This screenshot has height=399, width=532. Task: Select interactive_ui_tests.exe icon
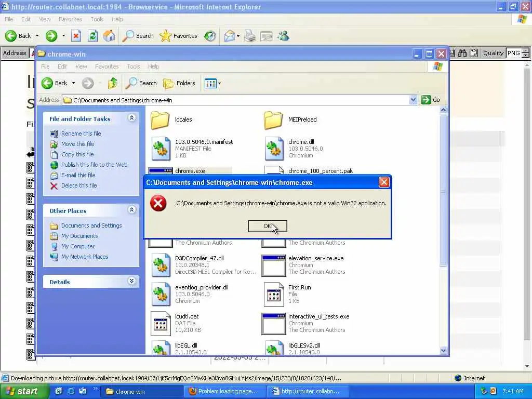(x=273, y=324)
